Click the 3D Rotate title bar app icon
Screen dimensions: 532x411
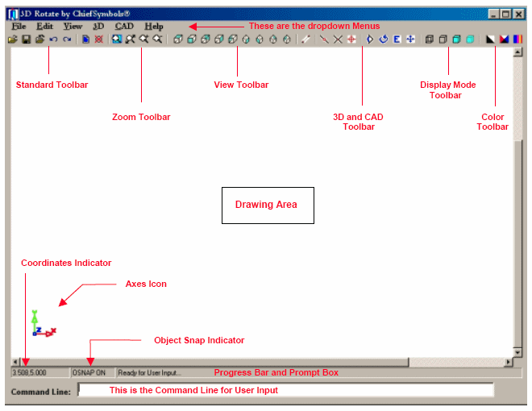click(13, 14)
